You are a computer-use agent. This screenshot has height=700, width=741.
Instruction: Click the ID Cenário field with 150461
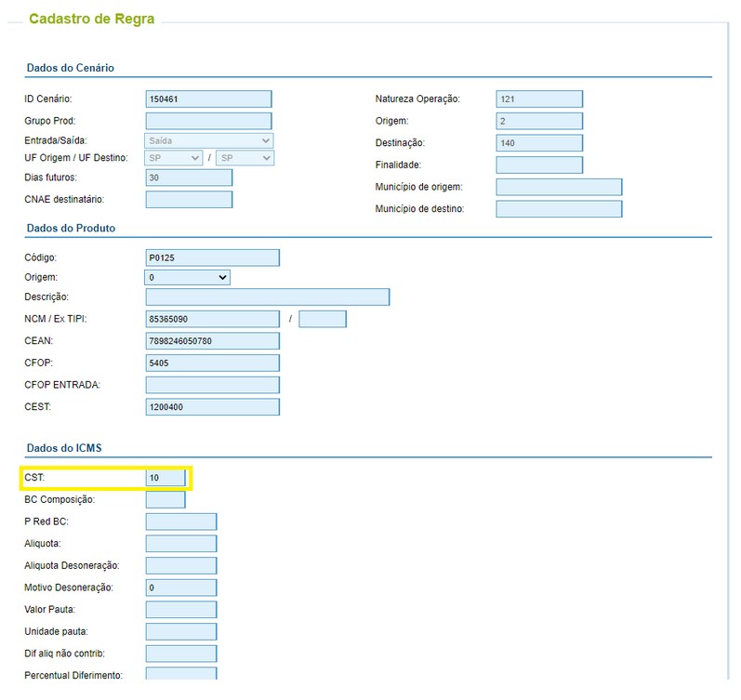(208, 99)
